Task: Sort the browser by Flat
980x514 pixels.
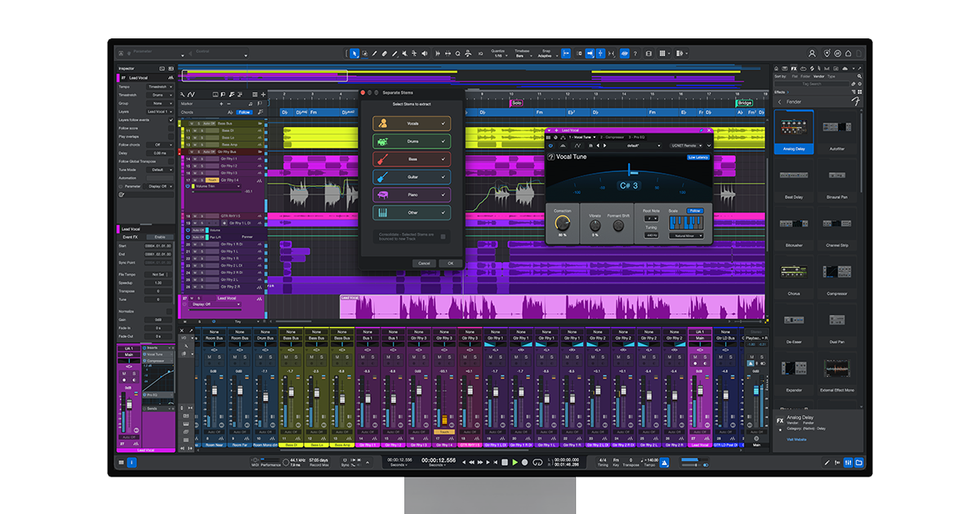Action: pos(795,76)
